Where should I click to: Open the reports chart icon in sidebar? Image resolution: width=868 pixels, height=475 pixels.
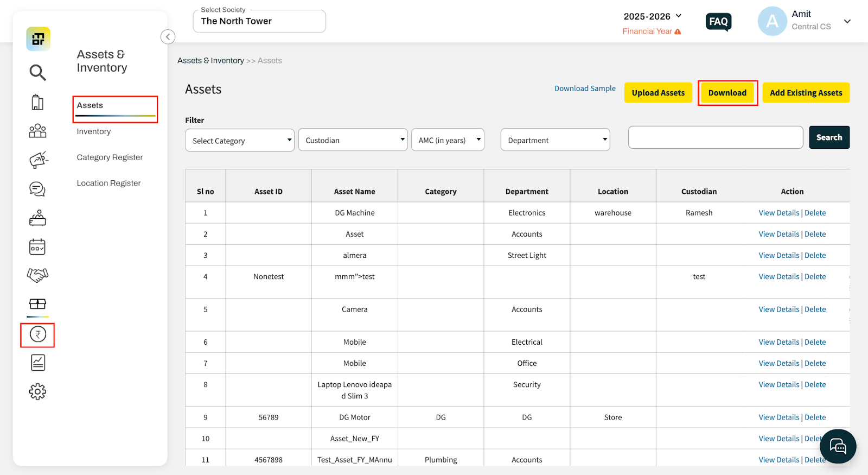tap(38, 363)
